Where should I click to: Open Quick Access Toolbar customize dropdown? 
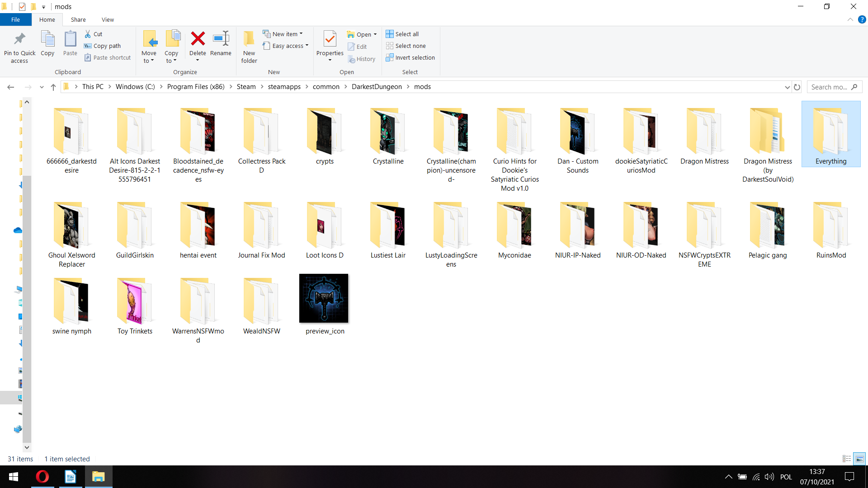pyautogui.click(x=43, y=7)
